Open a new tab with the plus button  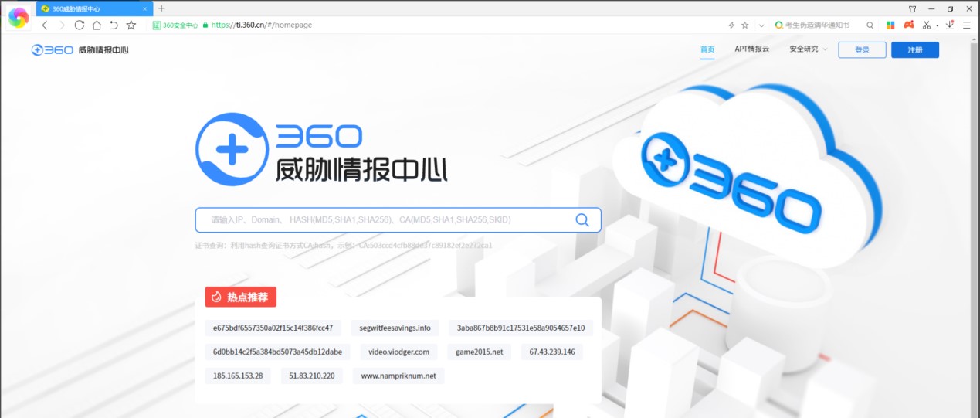[x=161, y=8]
